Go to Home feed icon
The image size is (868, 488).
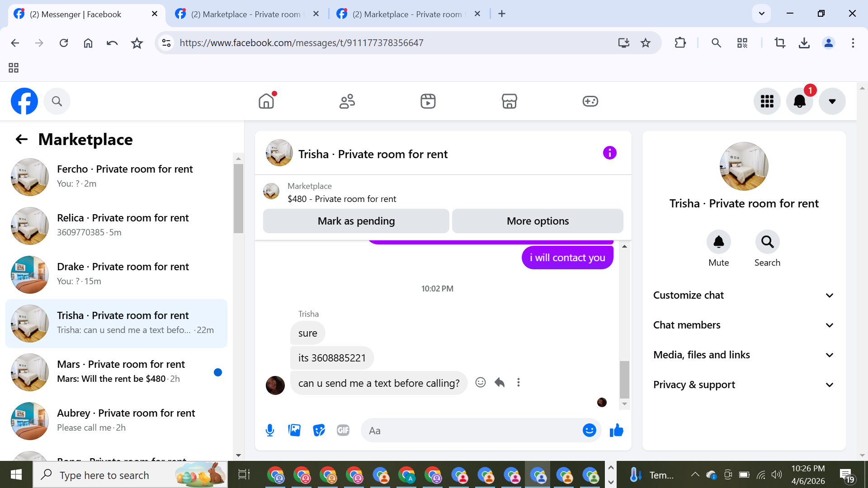(266, 101)
